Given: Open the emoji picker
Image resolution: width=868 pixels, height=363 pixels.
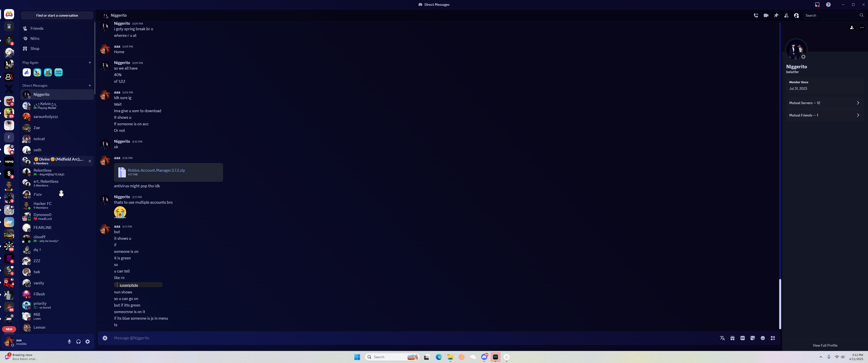Looking at the screenshot, I should pyautogui.click(x=763, y=338).
